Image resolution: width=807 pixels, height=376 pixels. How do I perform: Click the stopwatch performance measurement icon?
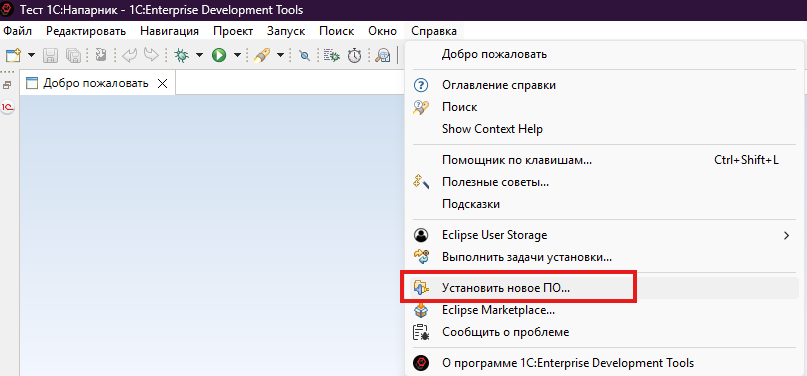point(355,55)
